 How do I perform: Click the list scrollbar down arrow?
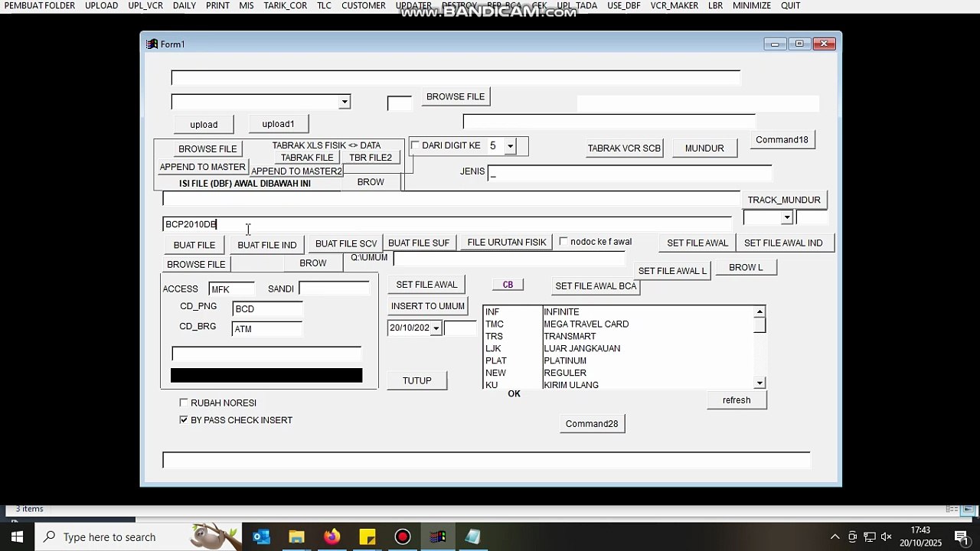point(759,383)
